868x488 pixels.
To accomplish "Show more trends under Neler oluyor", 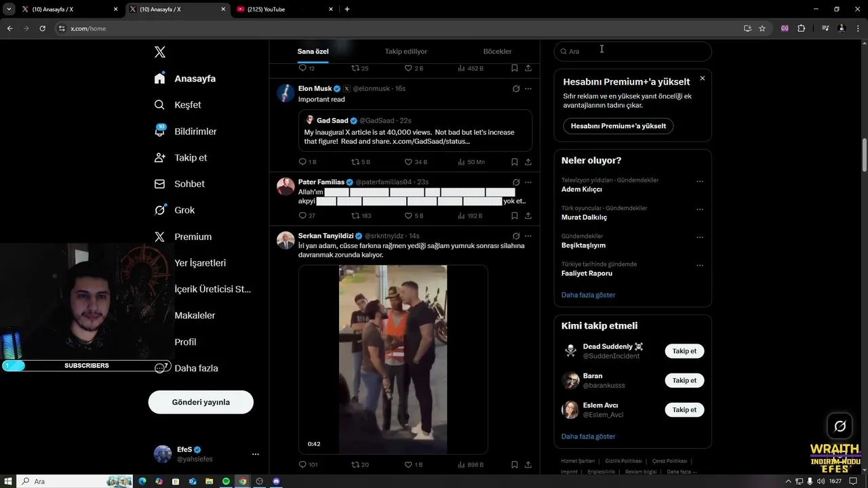I will click(588, 295).
